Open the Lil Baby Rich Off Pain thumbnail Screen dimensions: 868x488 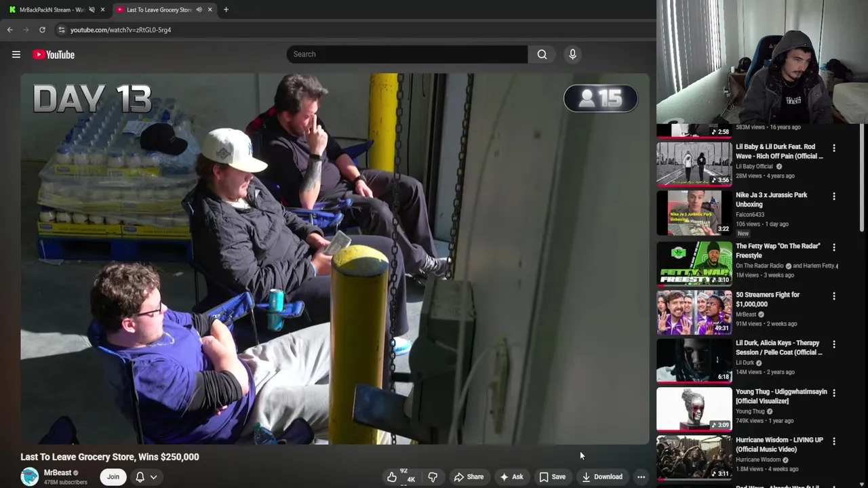(694, 163)
